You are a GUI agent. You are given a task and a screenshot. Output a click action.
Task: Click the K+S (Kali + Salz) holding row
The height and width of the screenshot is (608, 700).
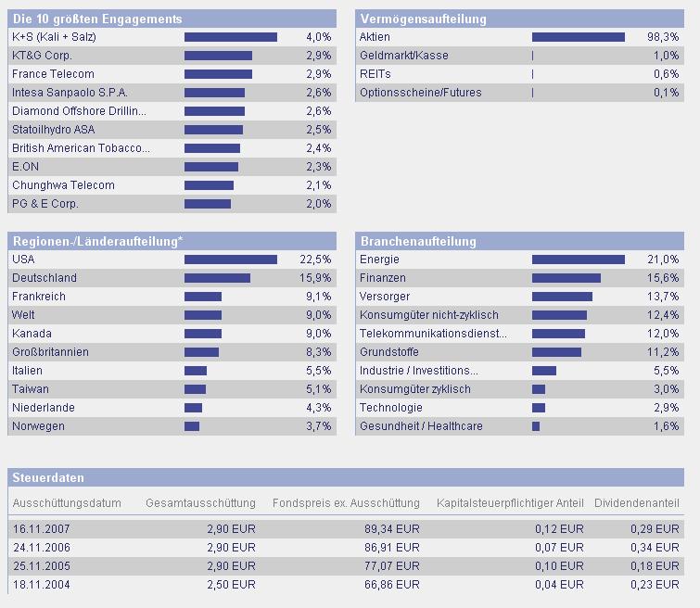pyautogui.click(x=172, y=37)
